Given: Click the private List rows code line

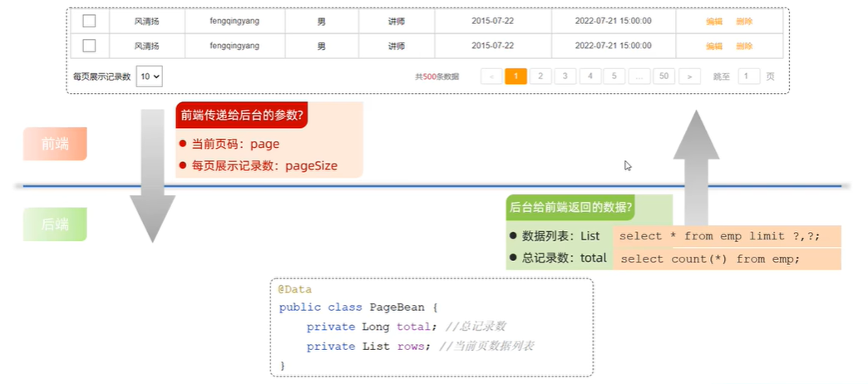Looking at the screenshot, I should pyautogui.click(x=421, y=347).
